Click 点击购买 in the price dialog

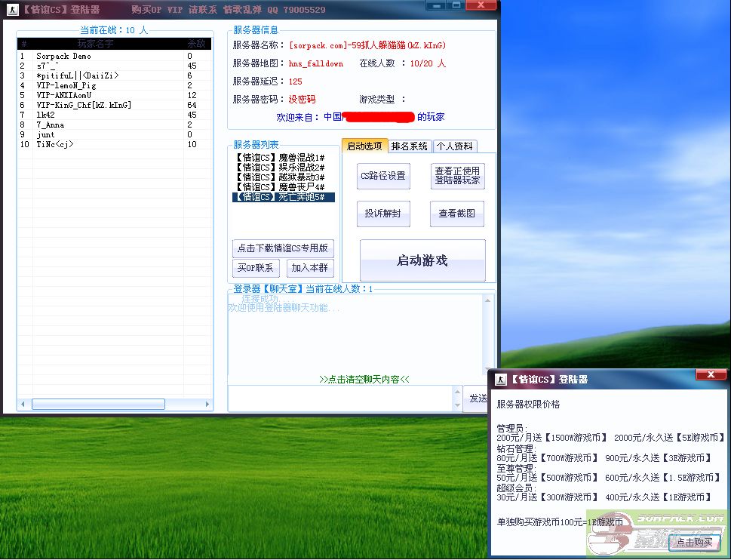695,542
